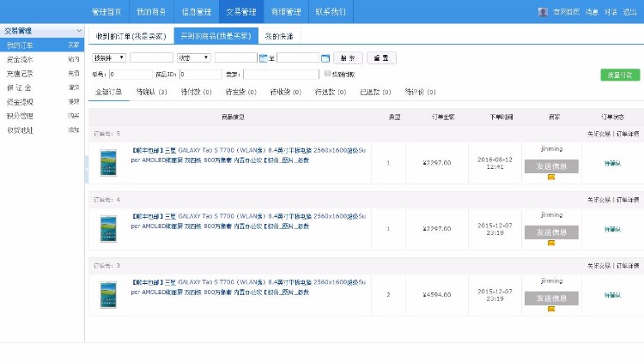Filter orders by 待发货 (0)
Screen dimensions: 644x362
tap(241, 92)
